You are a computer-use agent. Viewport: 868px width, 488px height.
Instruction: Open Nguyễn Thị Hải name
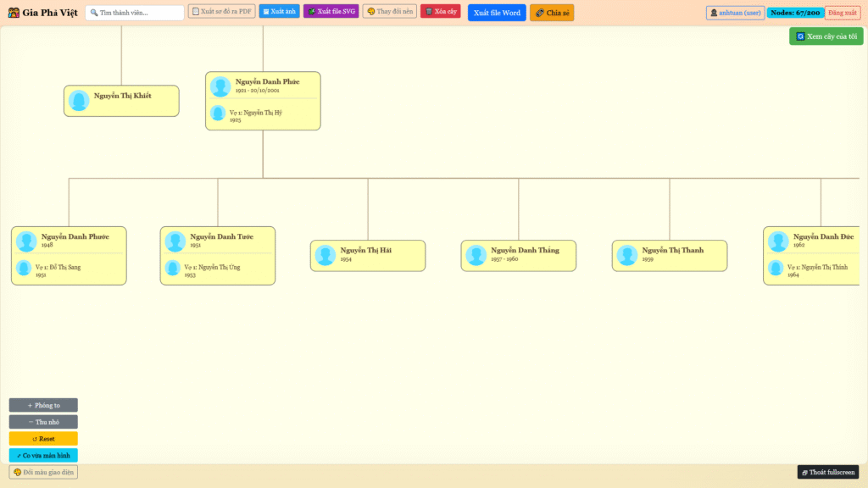coord(366,250)
